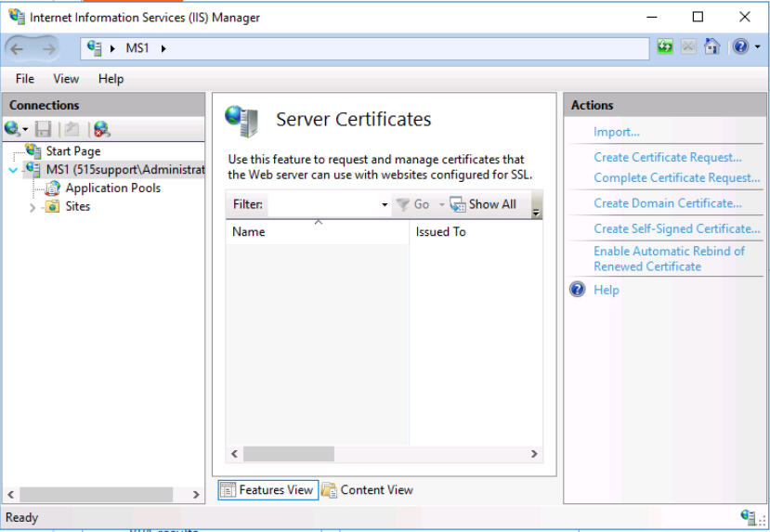The image size is (770, 532).
Task: Click the Go filter button
Action: [x=413, y=204]
